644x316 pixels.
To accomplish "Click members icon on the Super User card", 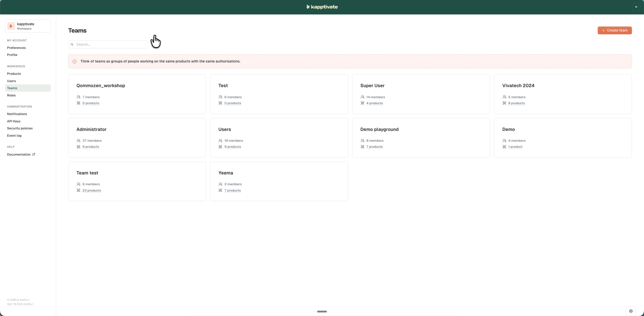I will [x=362, y=97].
